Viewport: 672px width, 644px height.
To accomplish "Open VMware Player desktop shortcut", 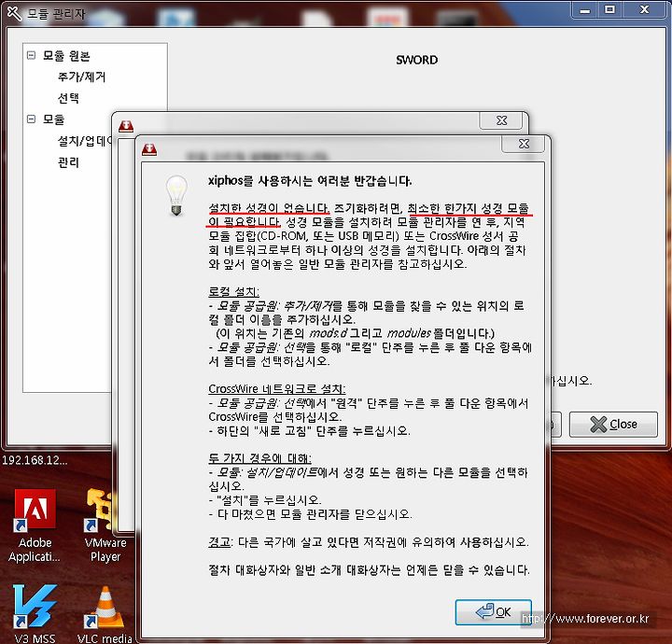I will [105, 526].
